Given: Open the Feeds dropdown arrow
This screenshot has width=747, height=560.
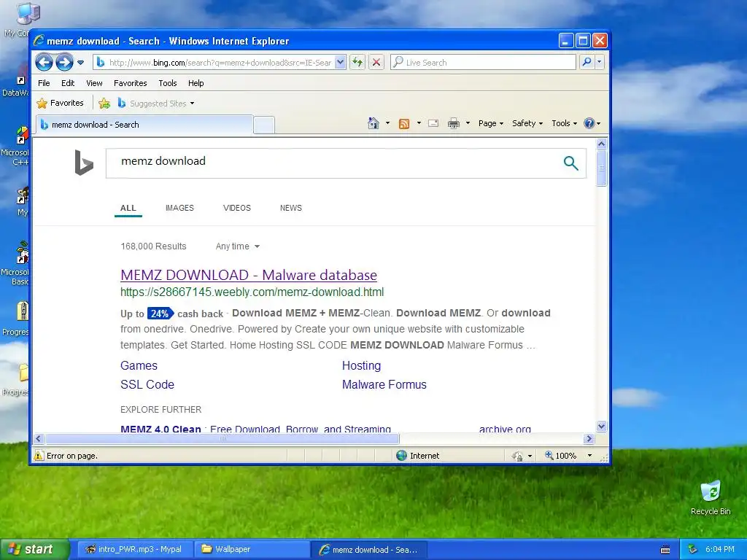Looking at the screenshot, I should point(419,123).
